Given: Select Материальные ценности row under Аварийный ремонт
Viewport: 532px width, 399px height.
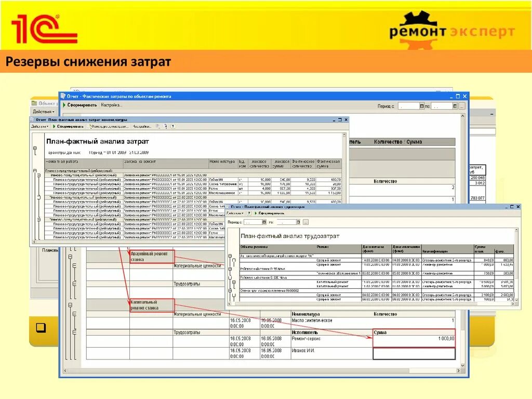Looking at the screenshot, I should pos(197,266).
